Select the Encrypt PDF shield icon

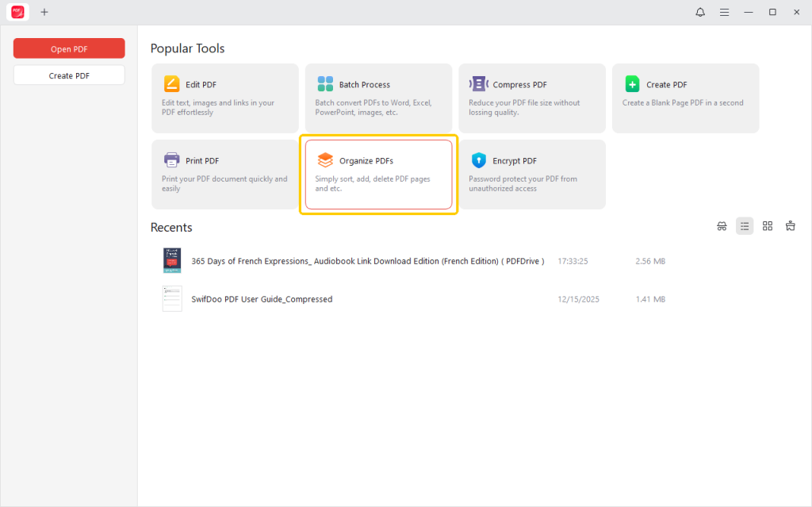pyautogui.click(x=478, y=160)
